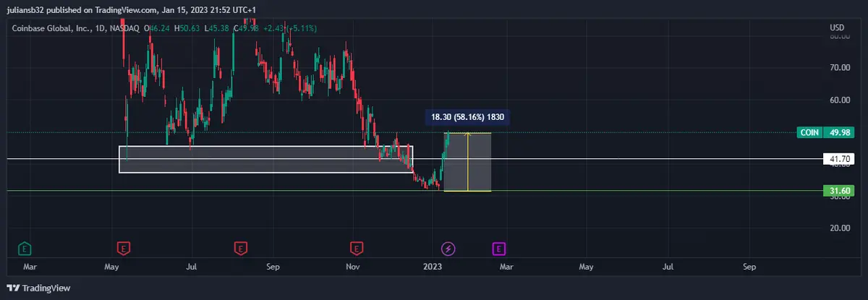Click the Nov time axis label
Viewport: 868px width, 300px height.
[352, 267]
